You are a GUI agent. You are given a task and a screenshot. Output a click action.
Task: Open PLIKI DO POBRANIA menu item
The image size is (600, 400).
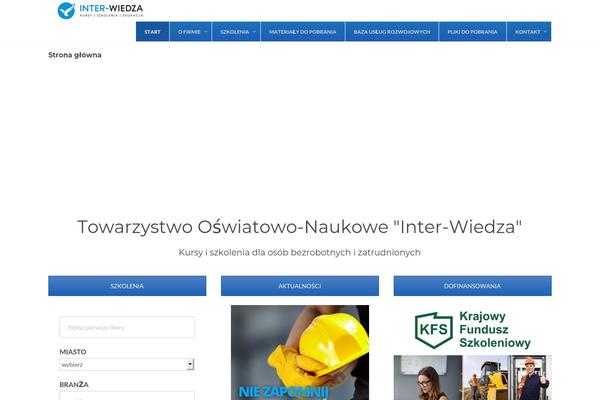472,32
